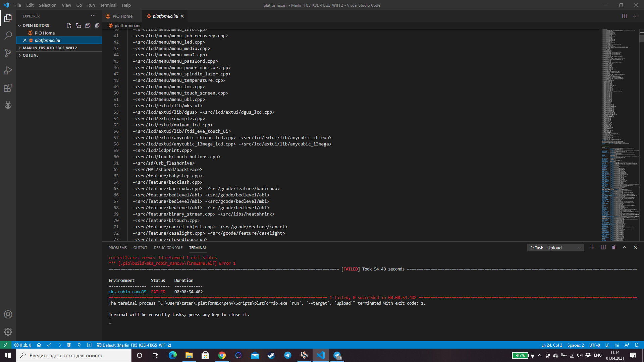Screen dimensions: 644x362
Task: Click the Windows search box in taskbar
Action: [74, 355]
